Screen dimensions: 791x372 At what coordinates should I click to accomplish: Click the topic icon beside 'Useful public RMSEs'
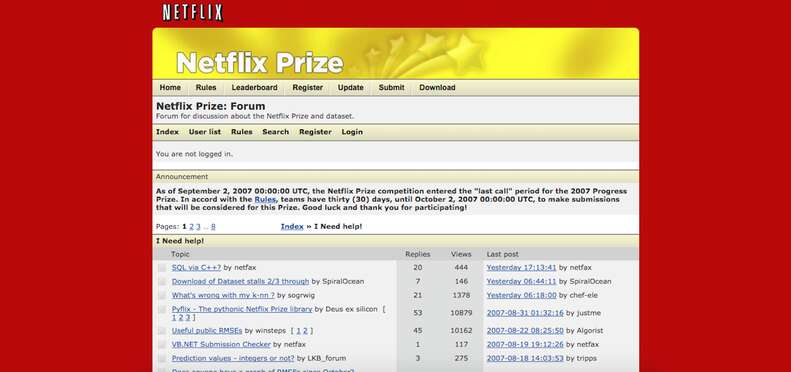click(x=161, y=331)
